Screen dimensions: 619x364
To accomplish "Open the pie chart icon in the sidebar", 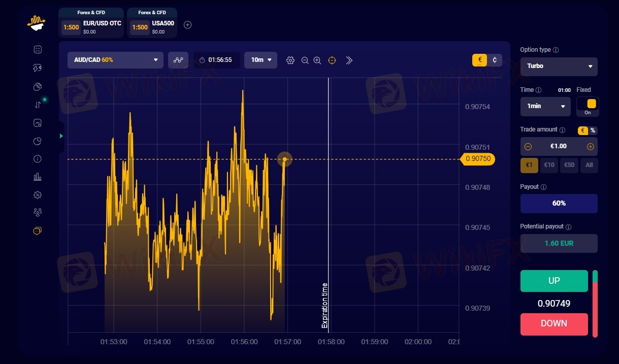I will coord(38,141).
